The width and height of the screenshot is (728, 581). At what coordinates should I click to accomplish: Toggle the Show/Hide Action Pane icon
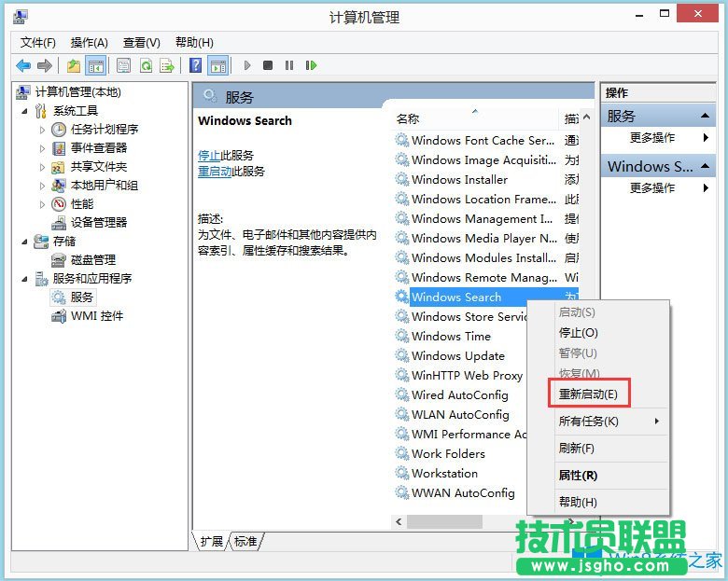218,65
